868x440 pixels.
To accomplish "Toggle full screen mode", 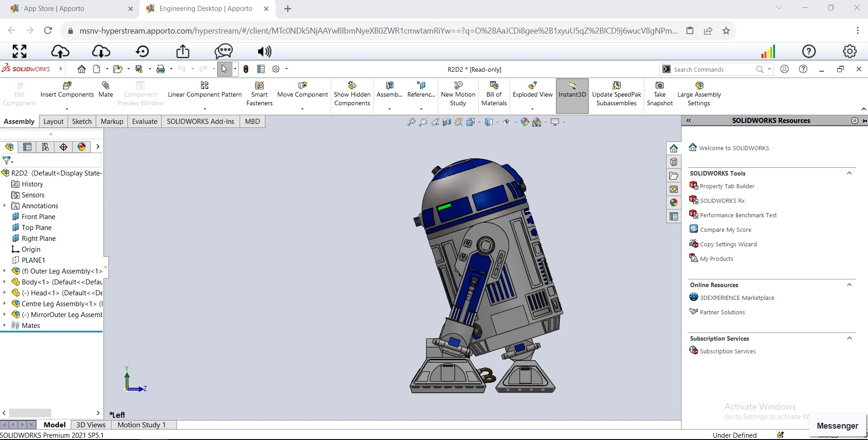I will pyautogui.click(x=19, y=51).
